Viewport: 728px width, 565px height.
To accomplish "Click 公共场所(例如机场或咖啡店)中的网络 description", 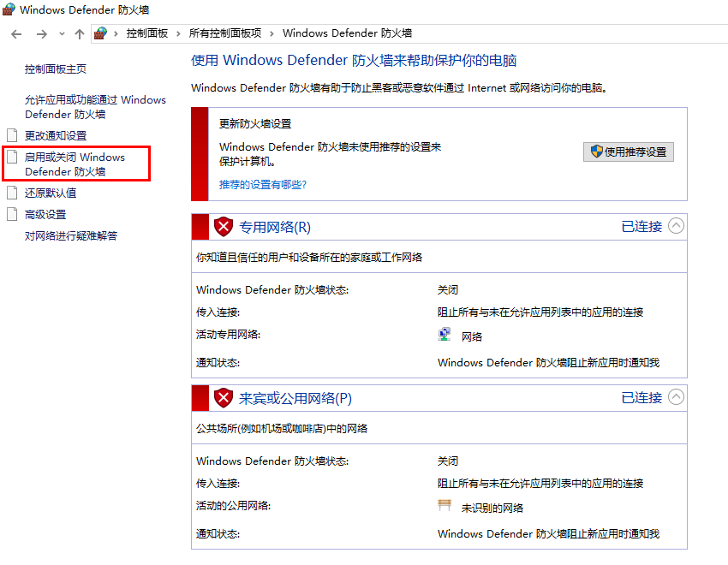I will click(282, 429).
